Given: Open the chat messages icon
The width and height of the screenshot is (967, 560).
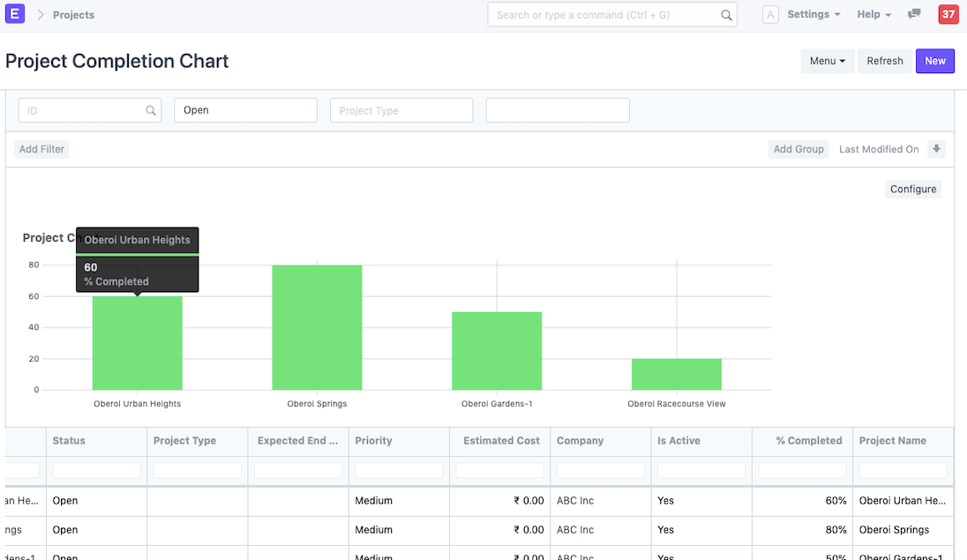Looking at the screenshot, I should (914, 14).
